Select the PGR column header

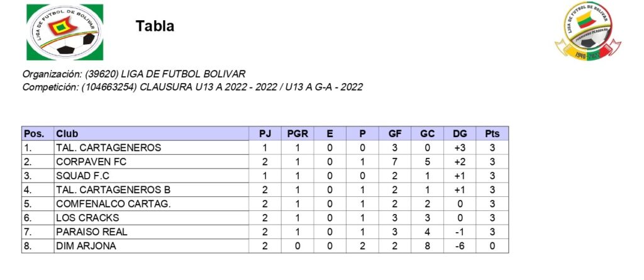[297, 133]
